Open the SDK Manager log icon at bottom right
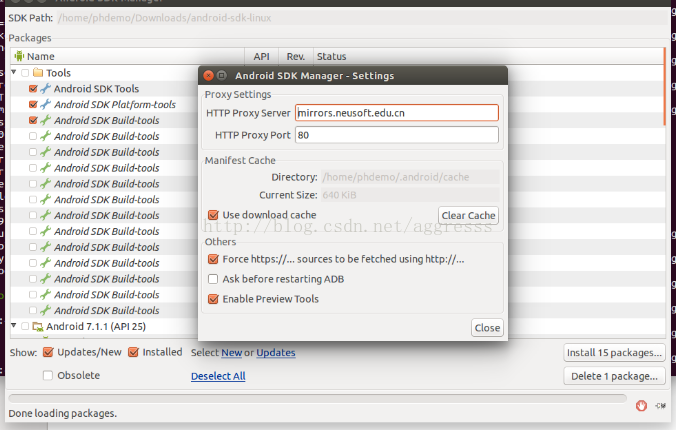The height and width of the screenshot is (430, 676). [x=660, y=405]
